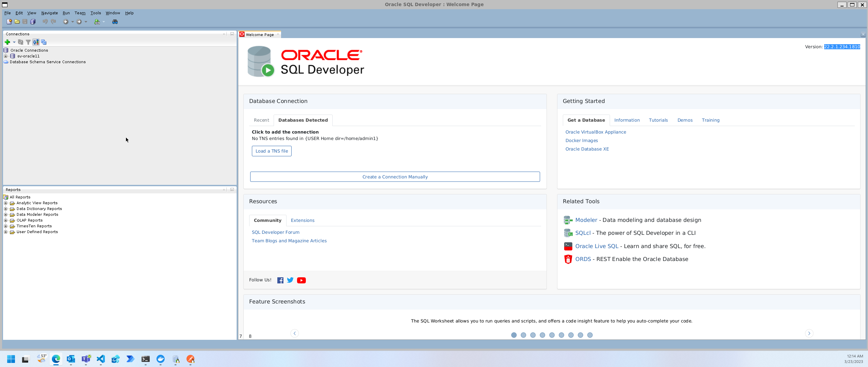
Task: Click the Back navigation arrow icon
Action: [66, 21]
